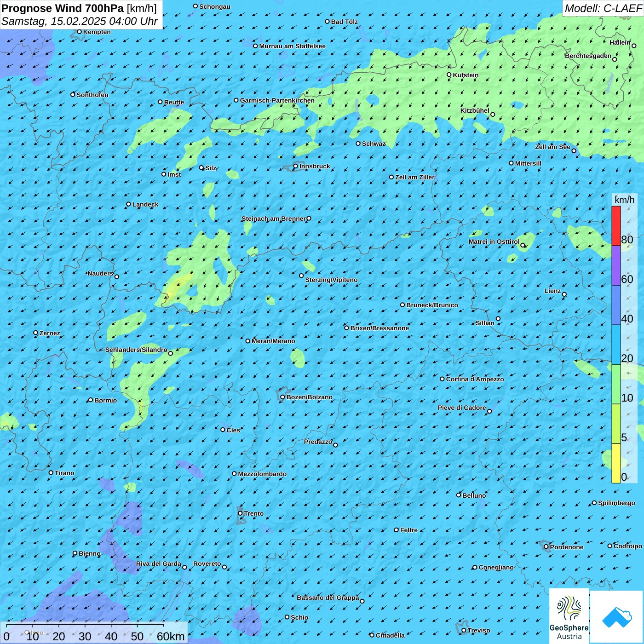Select the Landeck location marker
Viewport: 644px width, 644px height.
[x=128, y=204]
